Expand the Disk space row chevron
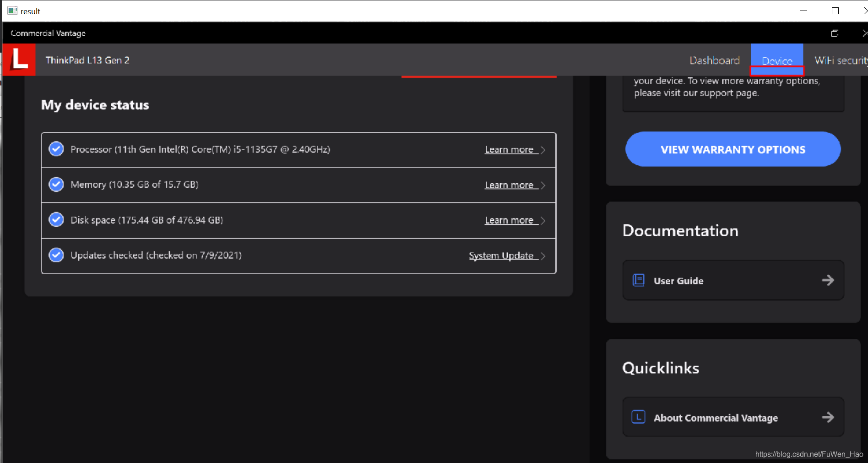868x463 pixels. (543, 220)
